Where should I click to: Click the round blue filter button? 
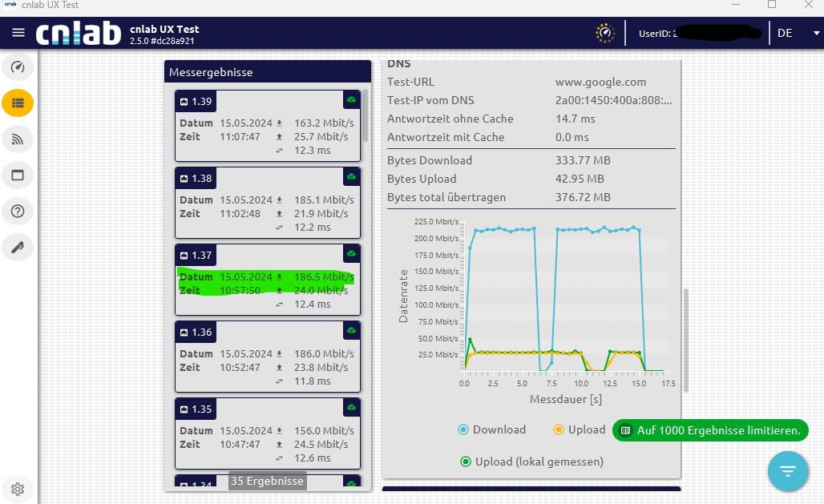pyautogui.click(x=787, y=470)
